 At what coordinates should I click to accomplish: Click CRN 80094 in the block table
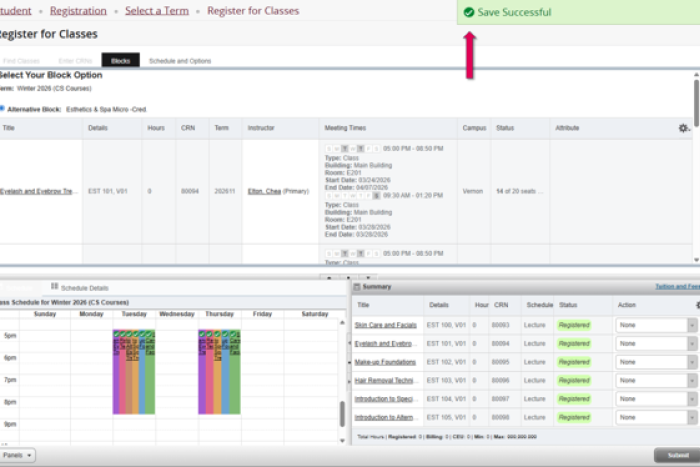click(x=190, y=191)
